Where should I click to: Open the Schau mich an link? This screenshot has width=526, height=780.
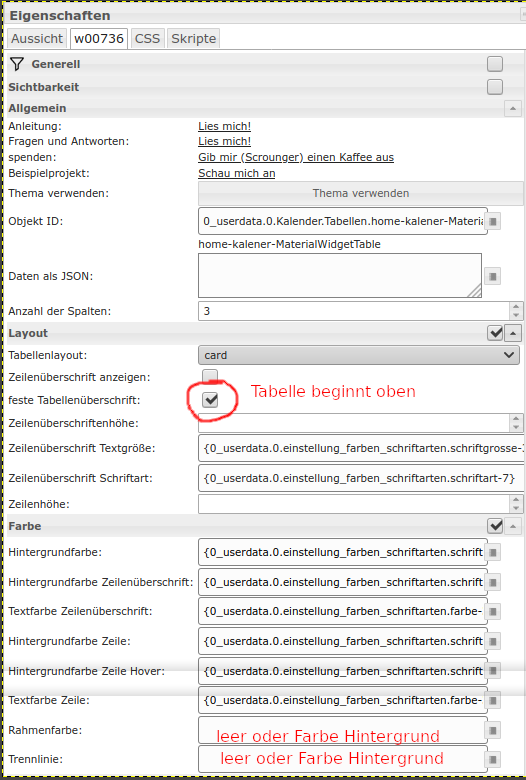(x=237, y=173)
